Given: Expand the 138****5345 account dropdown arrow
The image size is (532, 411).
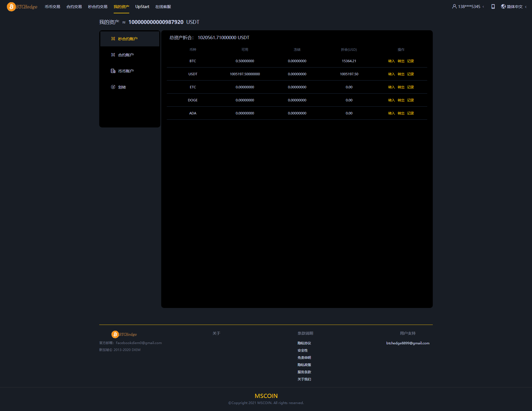Looking at the screenshot, I should (483, 7).
